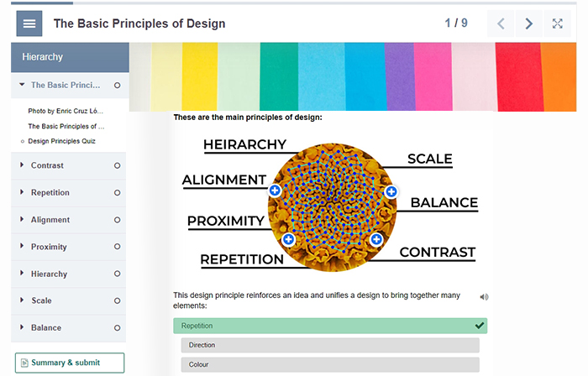The height and width of the screenshot is (376, 588).
Task: Open the hamburger menu
Action: pos(29,23)
